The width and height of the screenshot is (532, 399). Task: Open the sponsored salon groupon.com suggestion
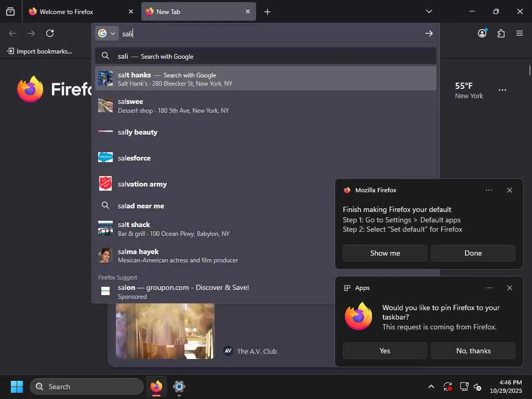coord(214,291)
